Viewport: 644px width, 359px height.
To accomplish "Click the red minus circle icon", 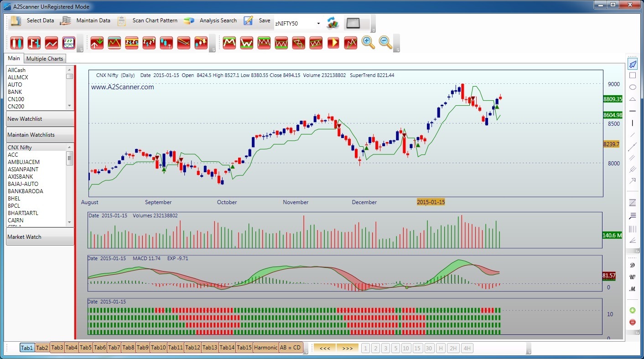I will pos(633,322).
